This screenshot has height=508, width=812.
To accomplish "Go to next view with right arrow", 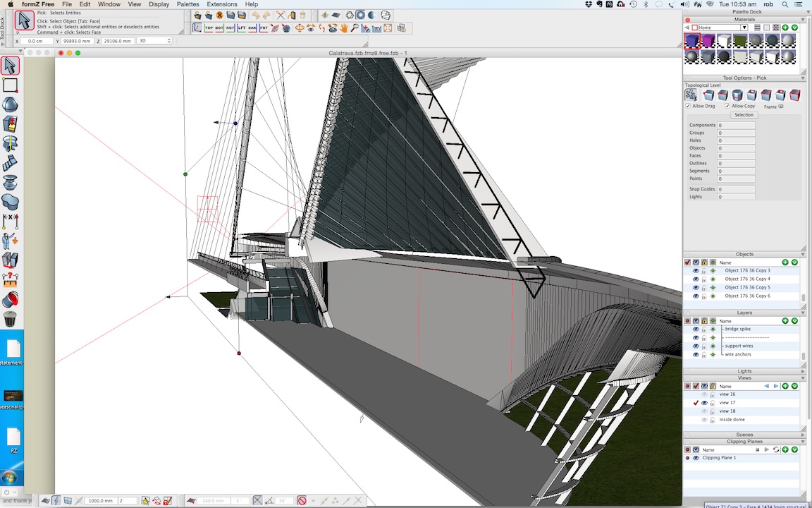I will [x=776, y=386].
